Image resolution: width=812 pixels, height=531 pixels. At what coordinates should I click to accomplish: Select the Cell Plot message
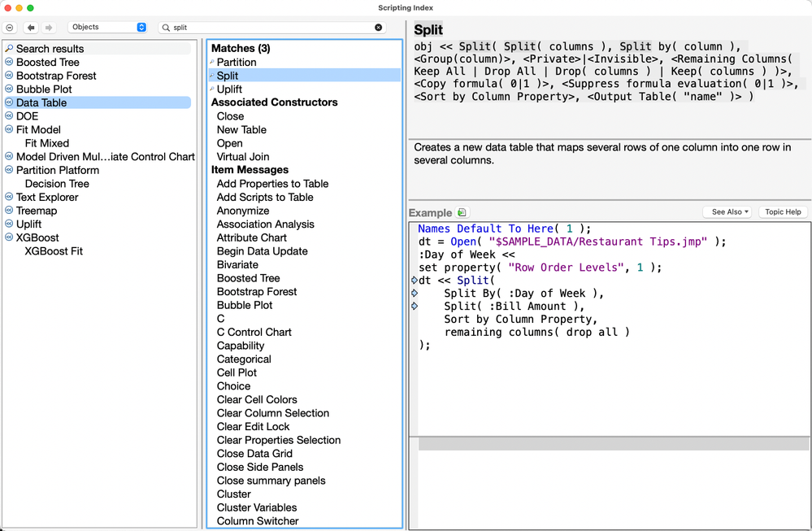coord(237,372)
